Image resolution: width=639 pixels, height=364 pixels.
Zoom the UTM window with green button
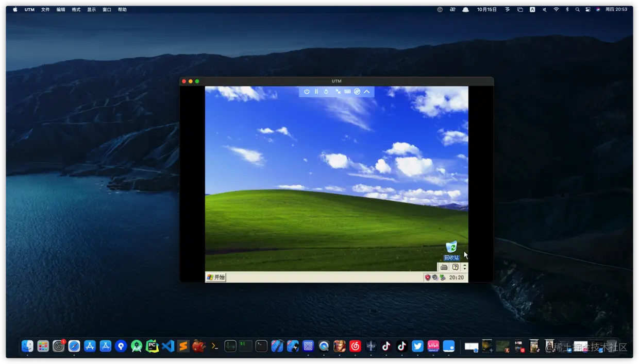pyautogui.click(x=197, y=81)
